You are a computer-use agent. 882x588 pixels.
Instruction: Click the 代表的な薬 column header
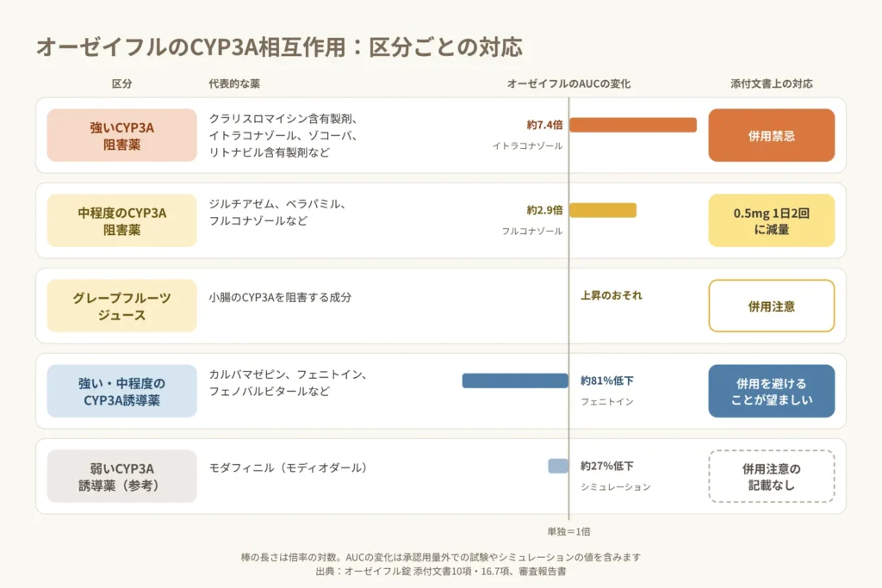[234, 84]
